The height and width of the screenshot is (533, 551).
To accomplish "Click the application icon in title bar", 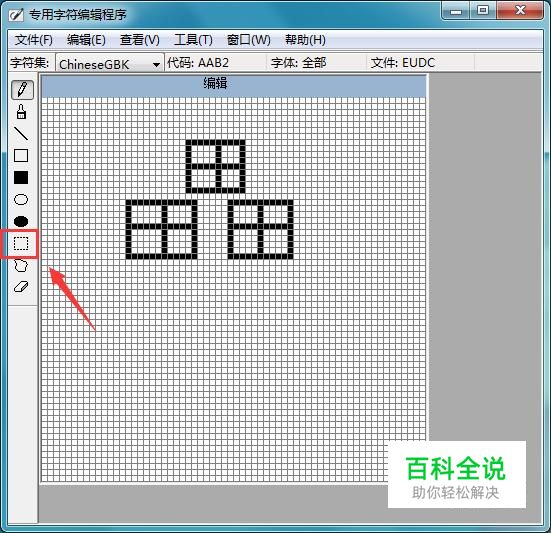I will (16, 14).
